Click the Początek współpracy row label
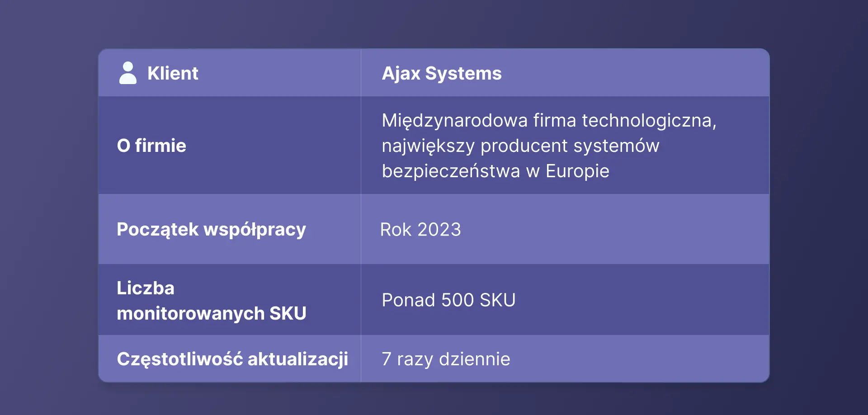868x415 pixels. 211,230
